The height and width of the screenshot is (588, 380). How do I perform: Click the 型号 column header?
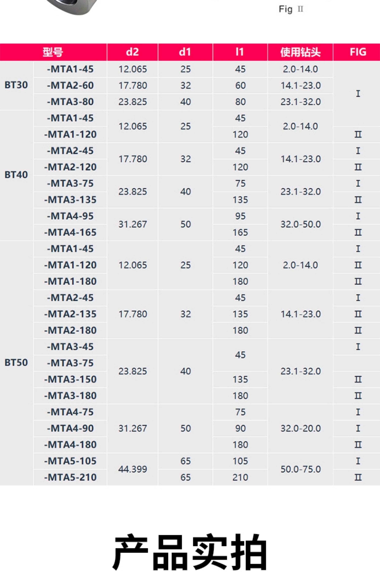pos(53,52)
